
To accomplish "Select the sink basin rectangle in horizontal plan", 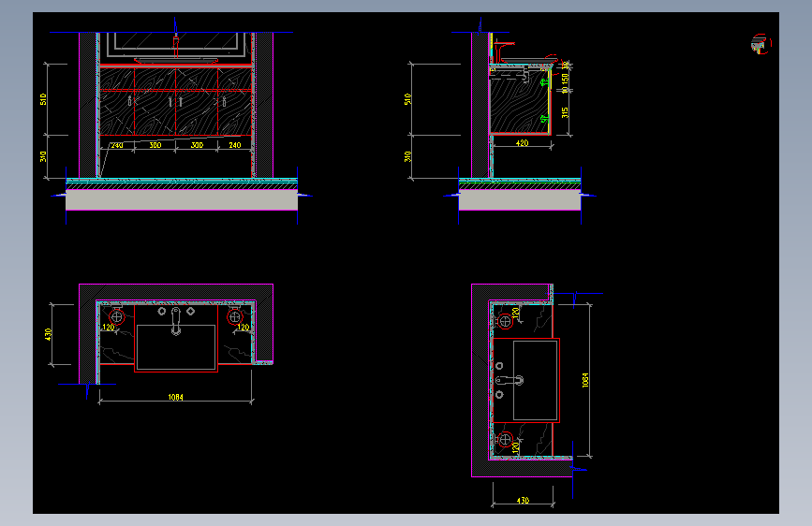I will [x=176, y=347].
